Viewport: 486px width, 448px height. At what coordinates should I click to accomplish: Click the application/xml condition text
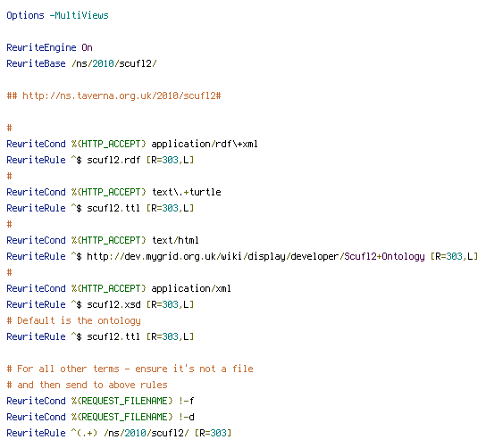click(191, 288)
